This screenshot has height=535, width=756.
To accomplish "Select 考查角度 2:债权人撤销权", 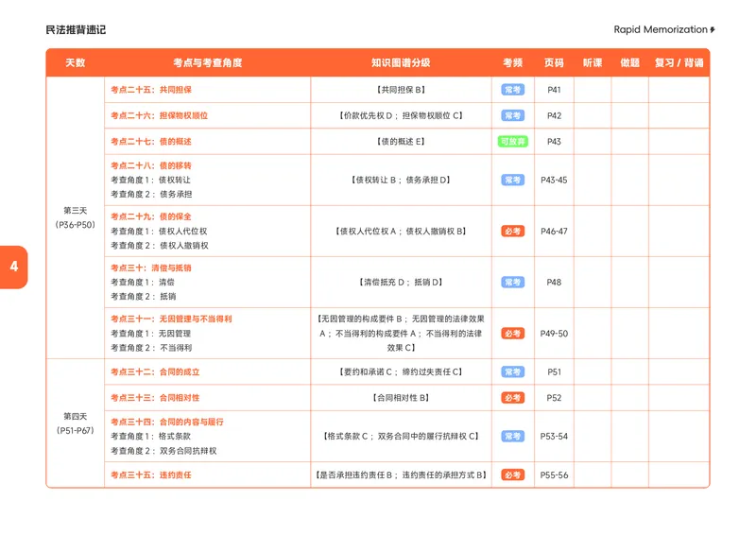I will tap(160, 246).
